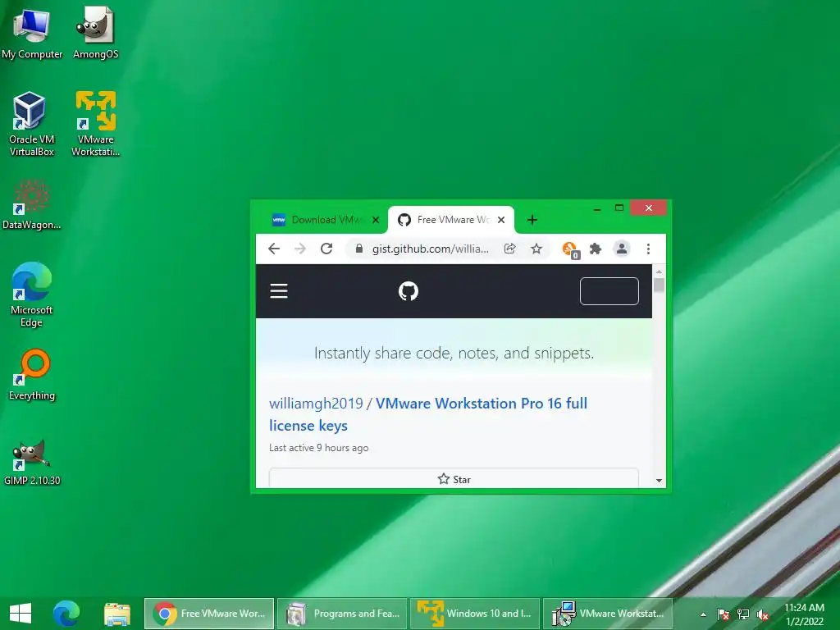Click the scrollbar down arrow in Chrome

(x=659, y=481)
